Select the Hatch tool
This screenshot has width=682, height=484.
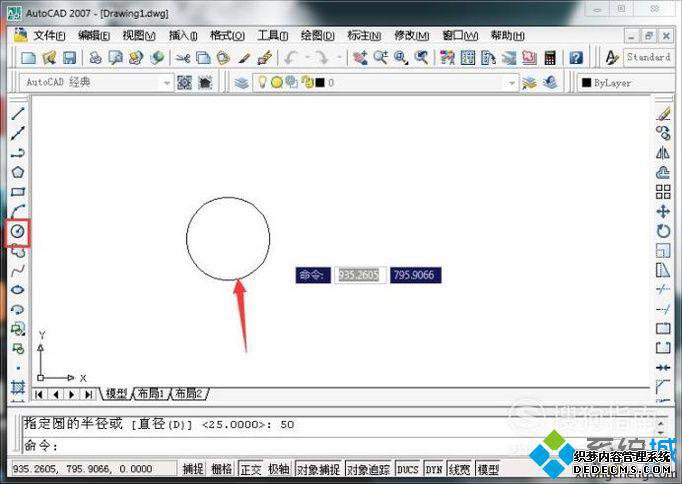(17, 387)
